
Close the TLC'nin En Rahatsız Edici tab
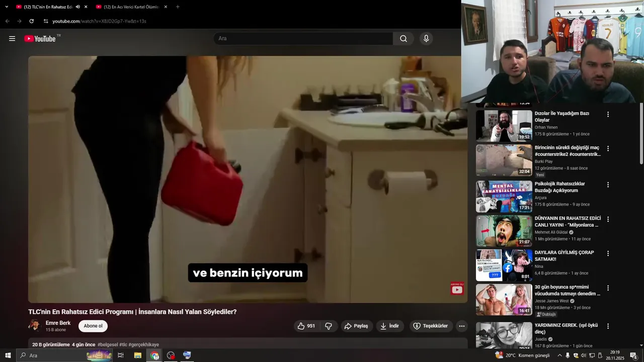point(86,7)
